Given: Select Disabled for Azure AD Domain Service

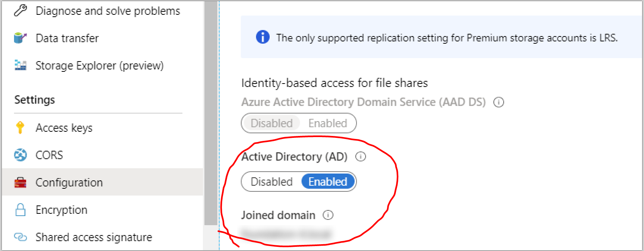Looking at the screenshot, I should coord(272,123).
